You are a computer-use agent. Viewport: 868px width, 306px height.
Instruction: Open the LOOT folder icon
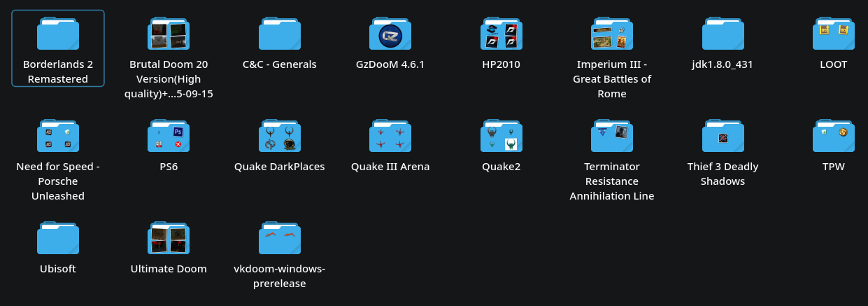(834, 33)
